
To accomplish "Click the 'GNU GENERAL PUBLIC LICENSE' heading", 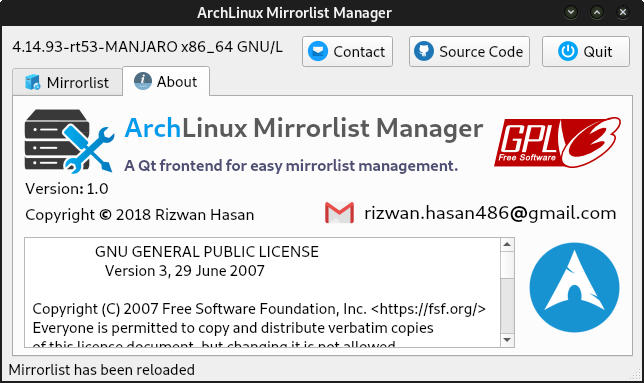I will pos(207,252).
